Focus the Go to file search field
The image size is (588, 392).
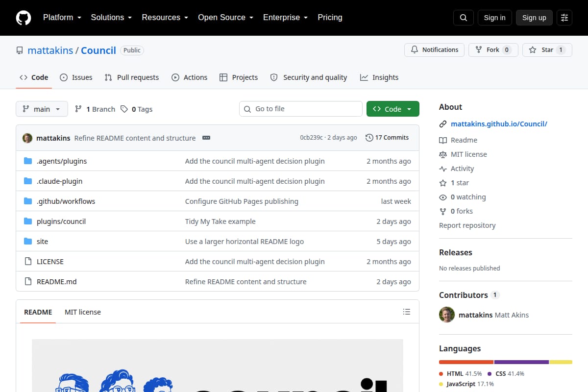pyautogui.click(x=300, y=109)
